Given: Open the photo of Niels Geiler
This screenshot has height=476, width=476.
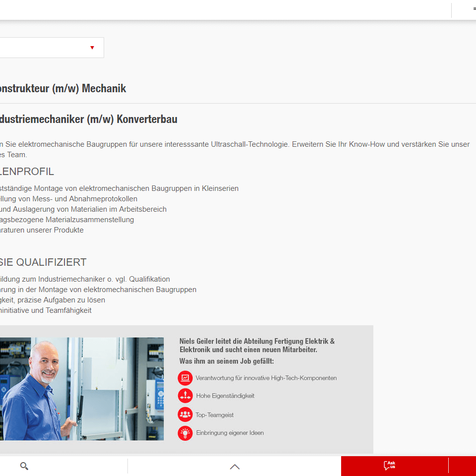Looking at the screenshot, I should pyautogui.click(x=82, y=389).
